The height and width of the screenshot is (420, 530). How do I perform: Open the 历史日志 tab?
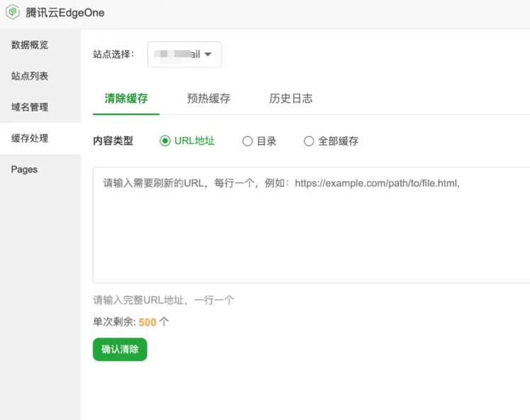pyautogui.click(x=291, y=99)
